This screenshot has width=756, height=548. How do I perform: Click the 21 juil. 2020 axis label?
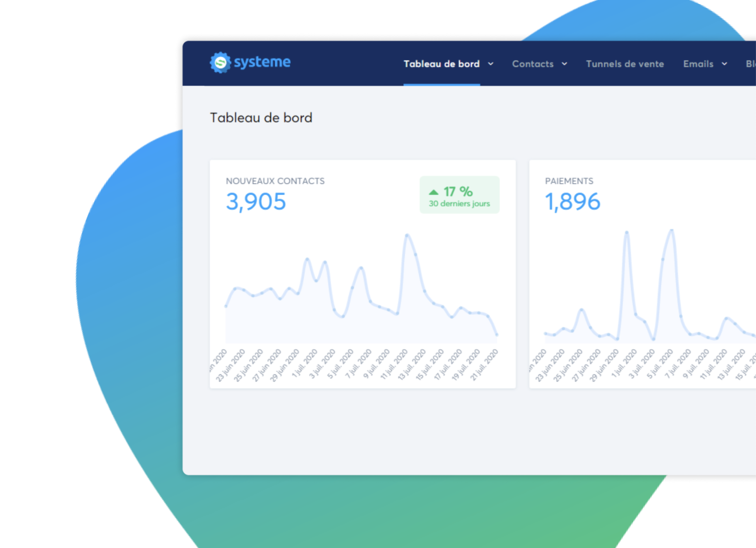pyautogui.click(x=484, y=365)
